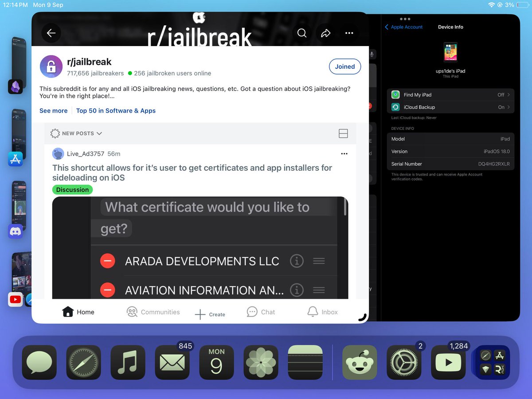532x399 pixels.
Task: Open Live_Ad3757 user avatar
Action: pyautogui.click(x=58, y=154)
